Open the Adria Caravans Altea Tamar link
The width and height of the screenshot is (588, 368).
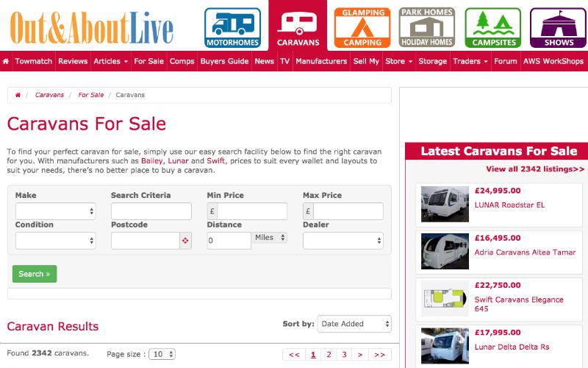pos(525,252)
